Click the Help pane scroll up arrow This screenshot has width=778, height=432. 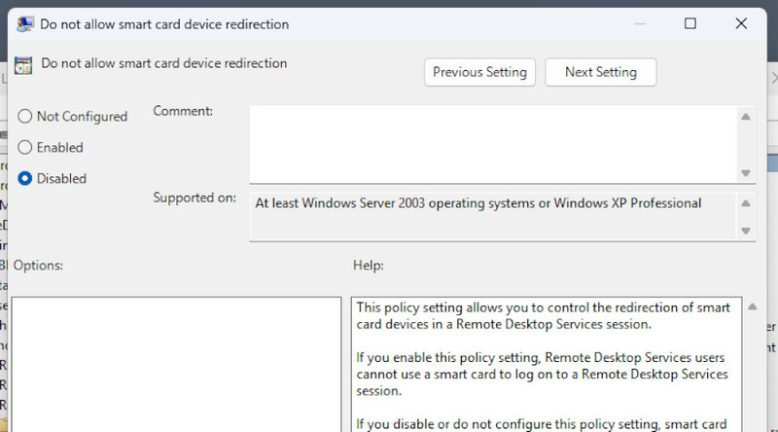[x=752, y=307]
